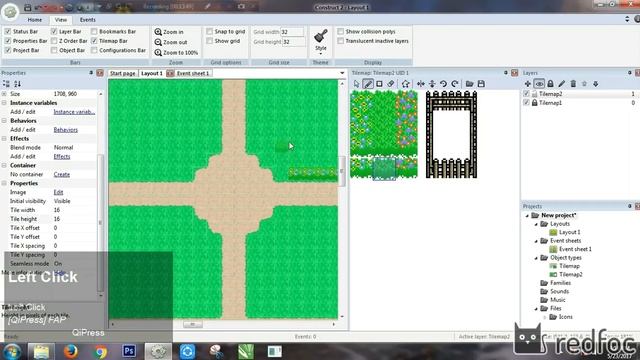Select the Layout 1 tab
Image resolution: width=640 pixels, height=360 pixels.
[152, 73]
